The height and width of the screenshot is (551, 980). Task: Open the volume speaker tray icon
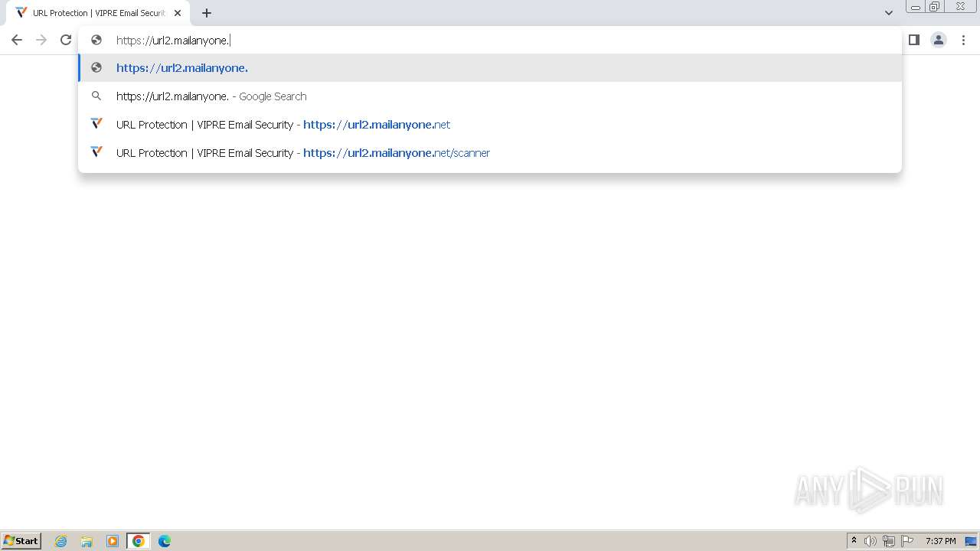[871, 541]
